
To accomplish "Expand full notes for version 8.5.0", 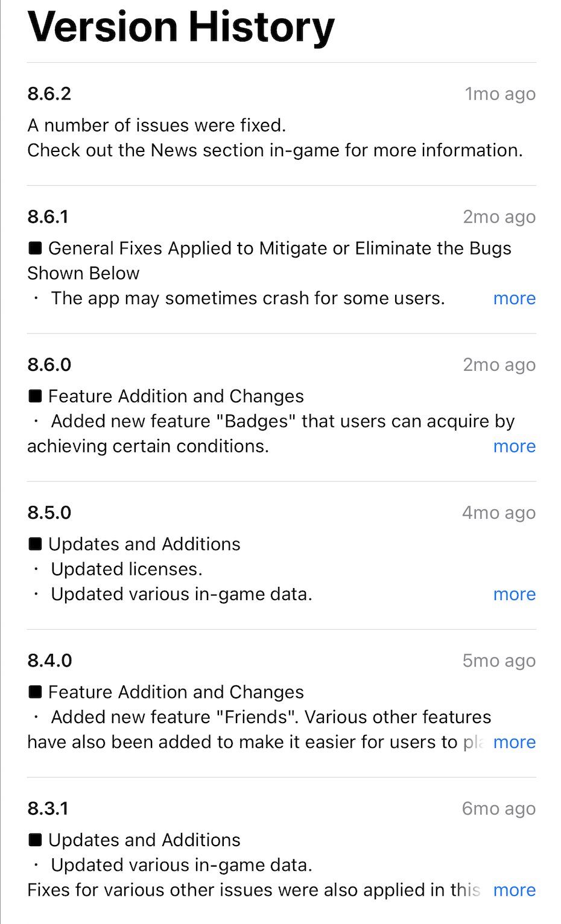I will coord(514,594).
